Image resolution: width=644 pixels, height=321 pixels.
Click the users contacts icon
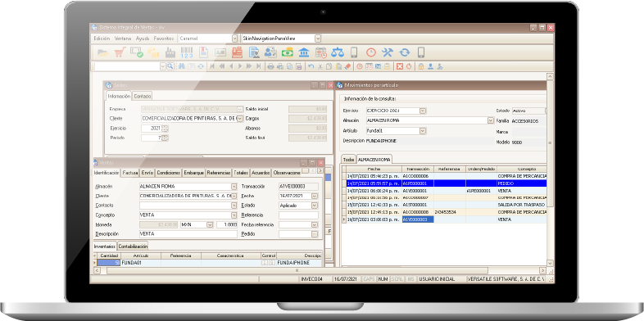(x=270, y=52)
